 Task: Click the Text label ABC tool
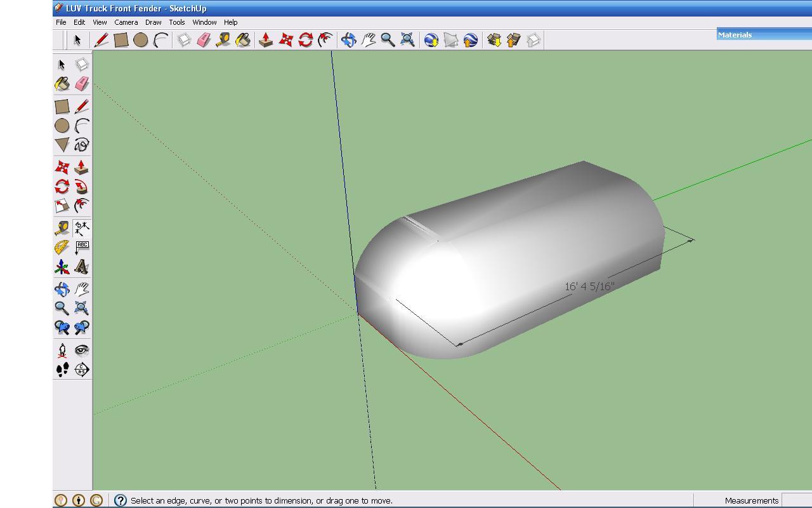click(x=82, y=247)
